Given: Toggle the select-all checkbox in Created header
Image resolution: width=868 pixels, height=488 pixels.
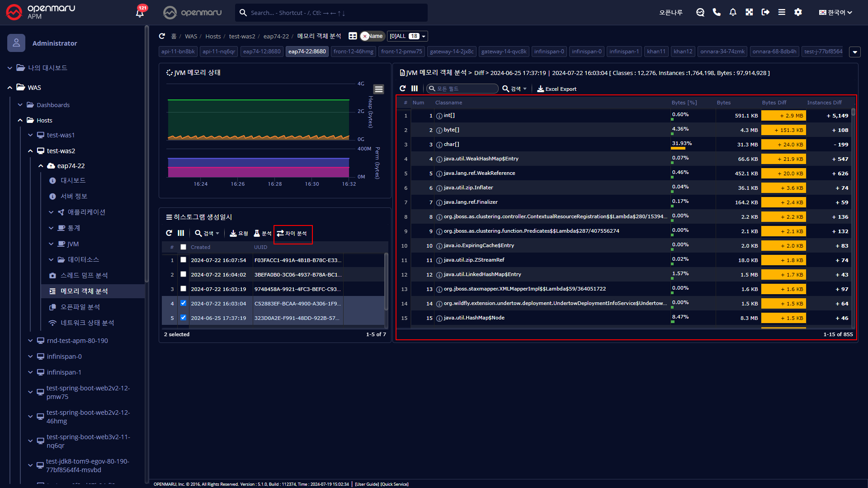Looking at the screenshot, I should click(183, 247).
